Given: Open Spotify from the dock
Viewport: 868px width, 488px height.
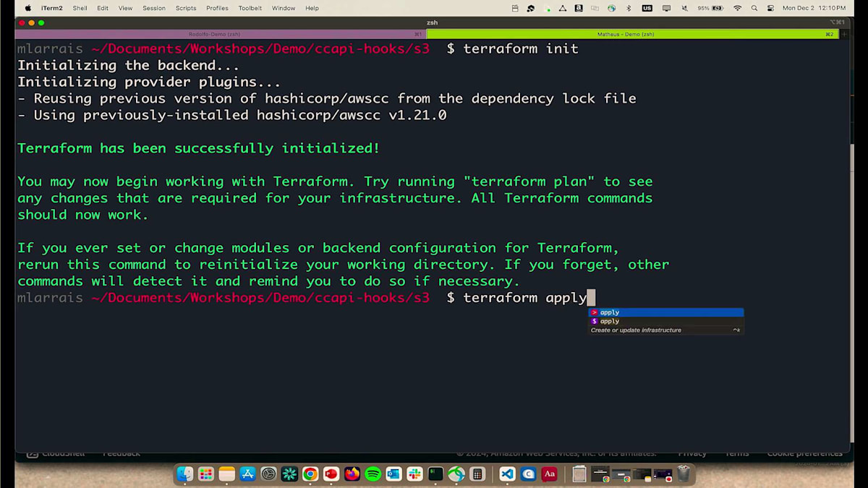Looking at the screenshot, I should coord(373,474).
